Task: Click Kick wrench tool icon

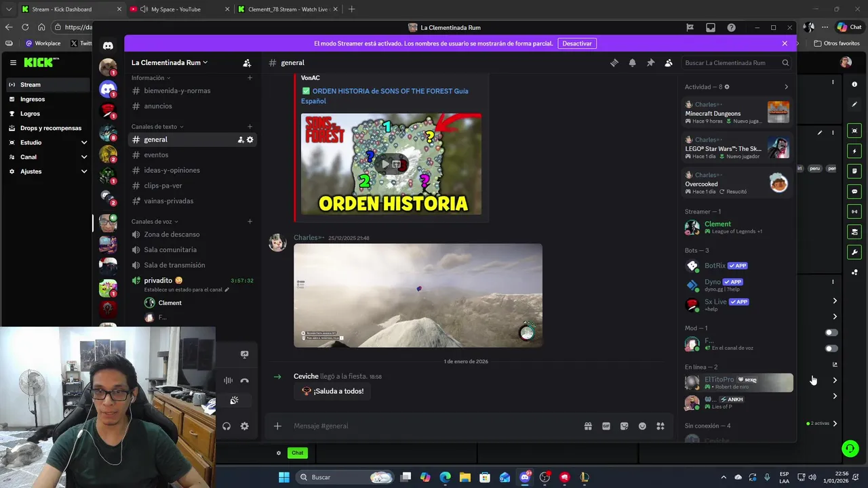Action: 854,252
